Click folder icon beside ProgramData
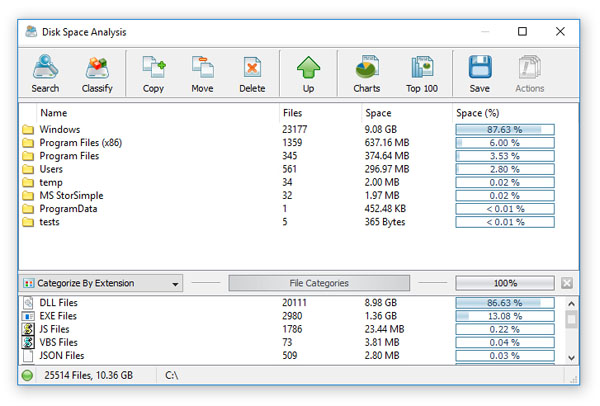Screen dimensions: 600x406 coord(28,209)
